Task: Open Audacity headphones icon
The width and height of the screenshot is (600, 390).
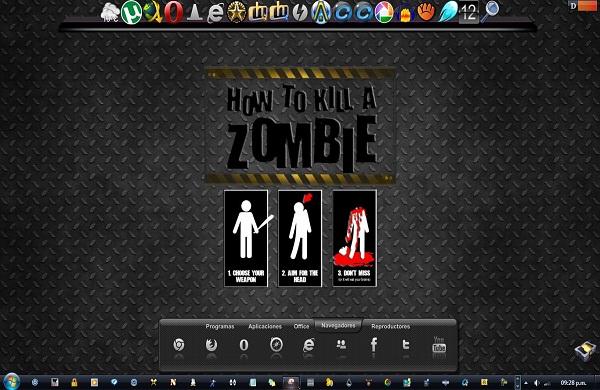Action: click(x=405, y=13)
